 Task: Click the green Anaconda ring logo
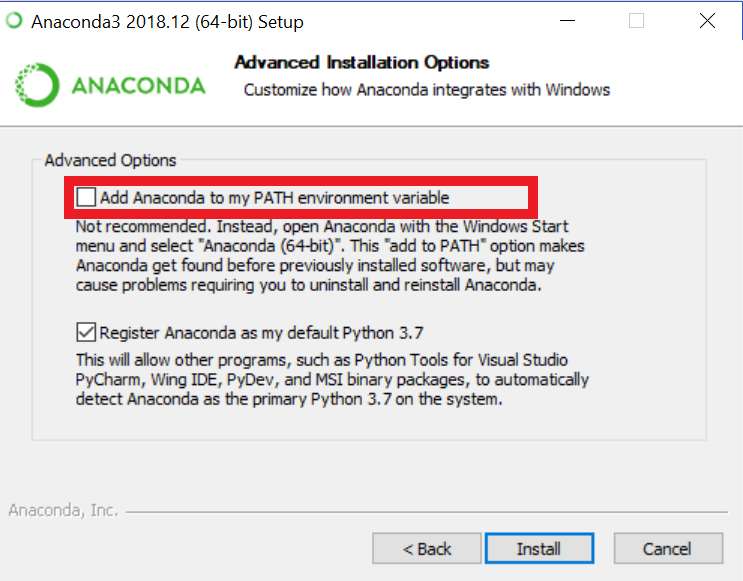pos(38,86)
